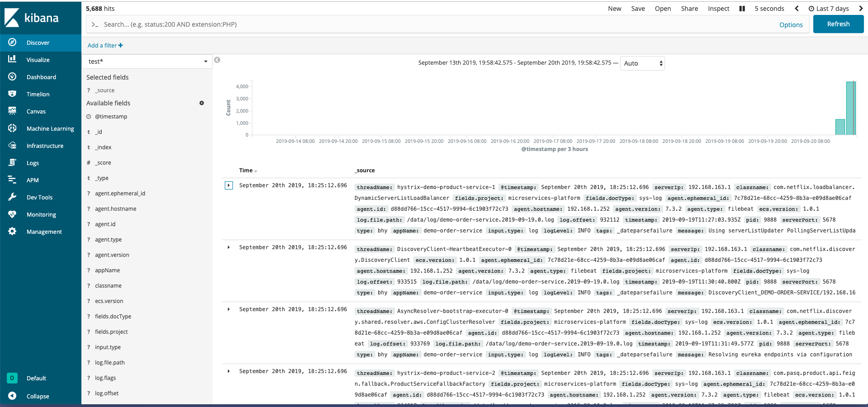Open Timelion from the sidebar
Screen dimensions: 868x407
(x=38, y=94)
